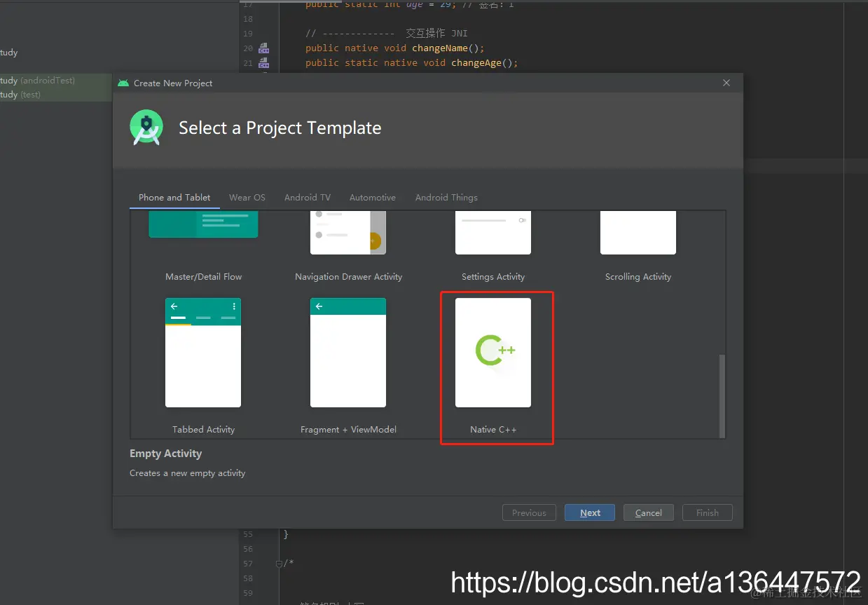Click the back arrow in Tabbed Activity preview

(174, 306)
